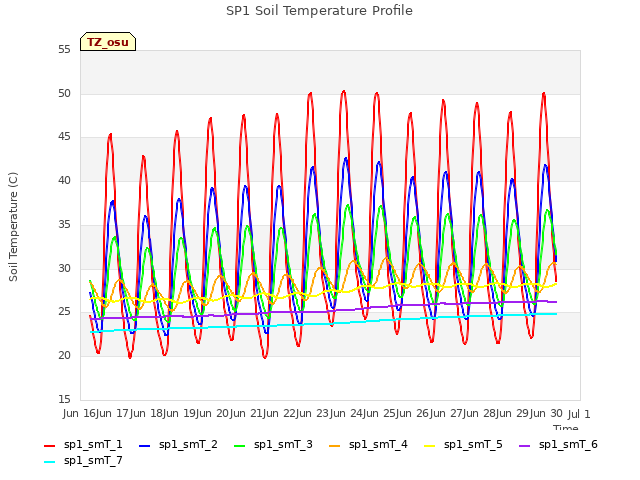Click the 20 y-axis tick label

point(64,356)
